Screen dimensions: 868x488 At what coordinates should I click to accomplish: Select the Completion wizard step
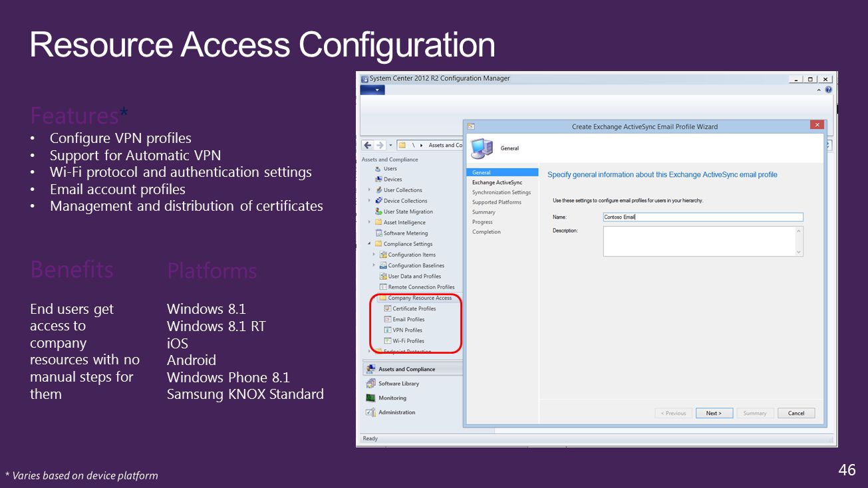486,232
